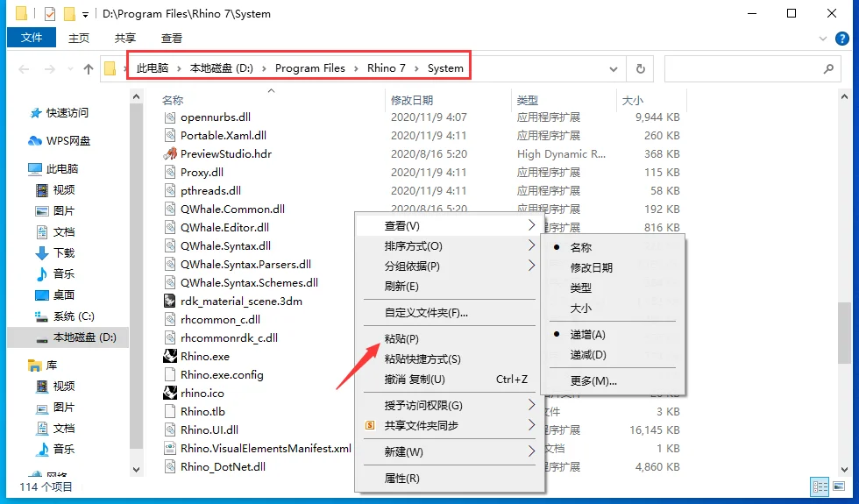This screenshot has width=859, height=504.
Task: Expand the ribbon chevron
Action: pos(823,39)
